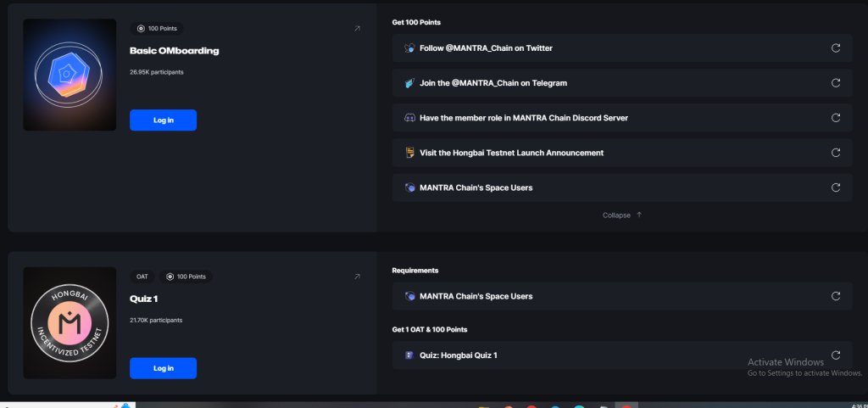Click the Space Users icon under Requirements
Image resolution: width=868 pixels, height=408 pixels.
409,296
